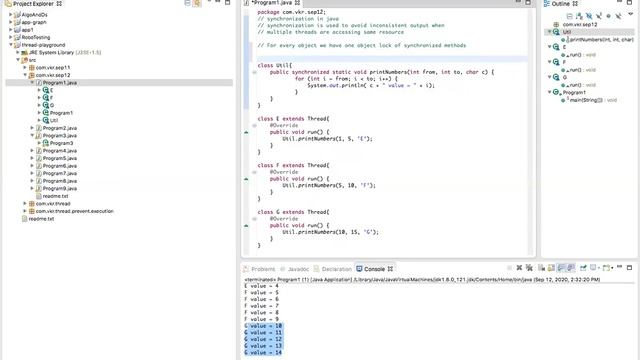The width and height of the screenshot is (640, 360).
Task: Click fold toggle beside printNumbers method in editor
Action: [x=254, y=72]
